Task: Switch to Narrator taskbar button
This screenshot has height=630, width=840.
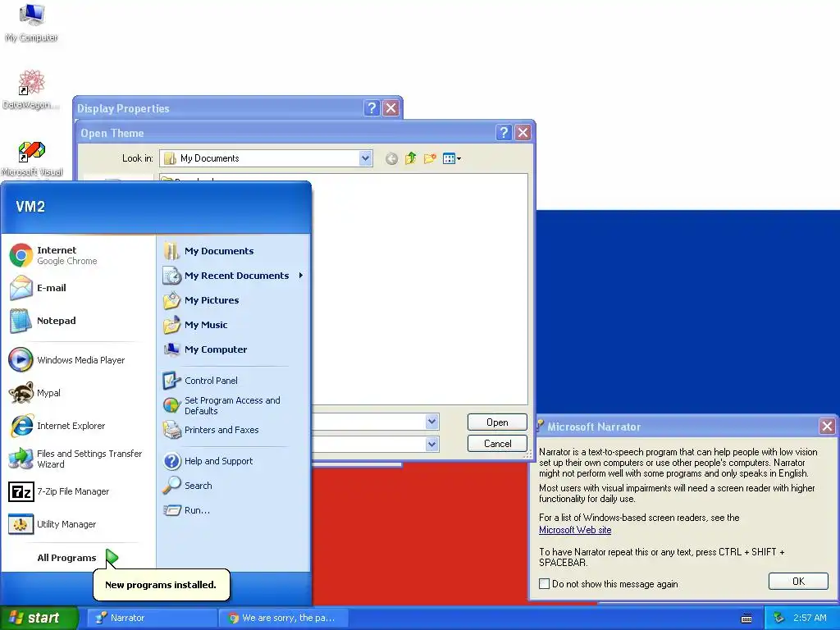Action: 152,618
